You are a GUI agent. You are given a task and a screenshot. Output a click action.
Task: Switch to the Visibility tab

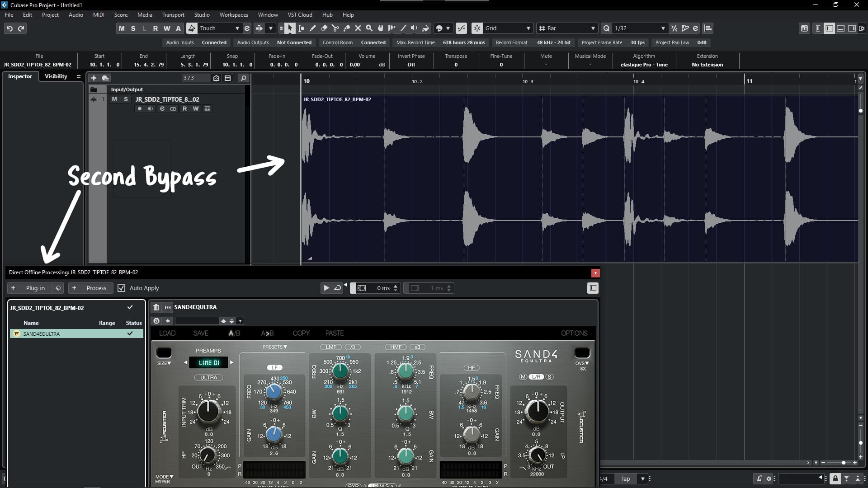tap(56, 76)
